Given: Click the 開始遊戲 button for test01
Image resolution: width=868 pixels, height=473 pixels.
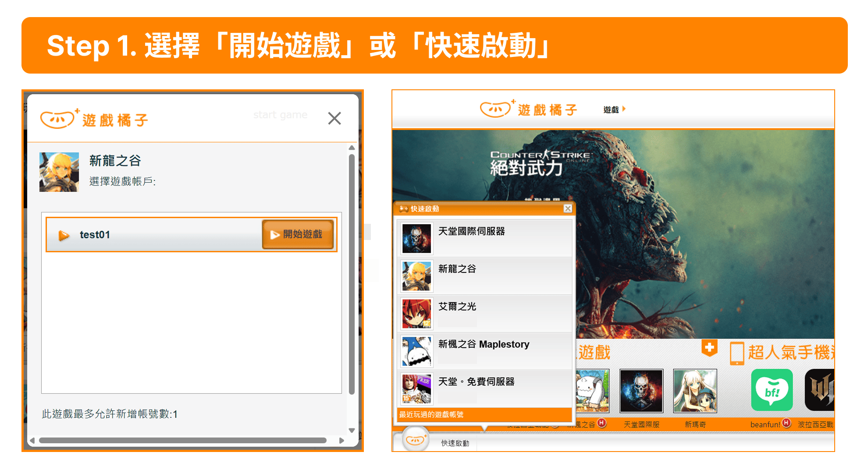Looking at the screenshot, I should (298, 235).
